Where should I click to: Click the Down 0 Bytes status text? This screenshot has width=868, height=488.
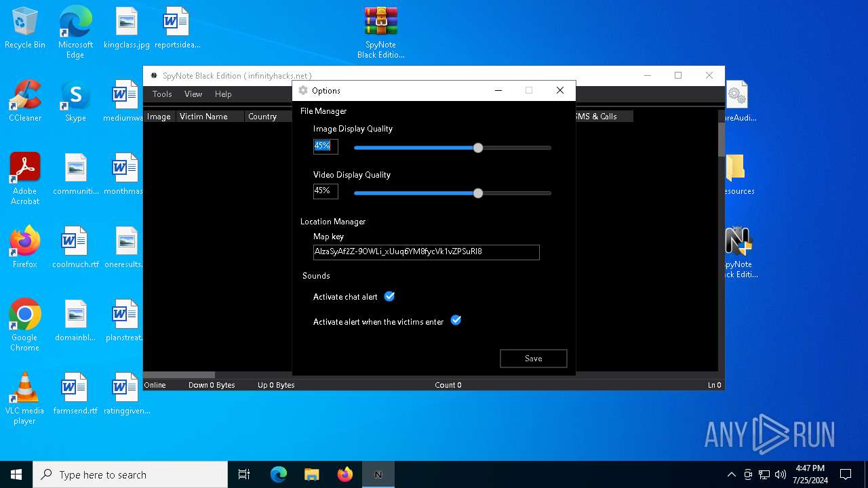pyautogui.click(x=212, y=385)
